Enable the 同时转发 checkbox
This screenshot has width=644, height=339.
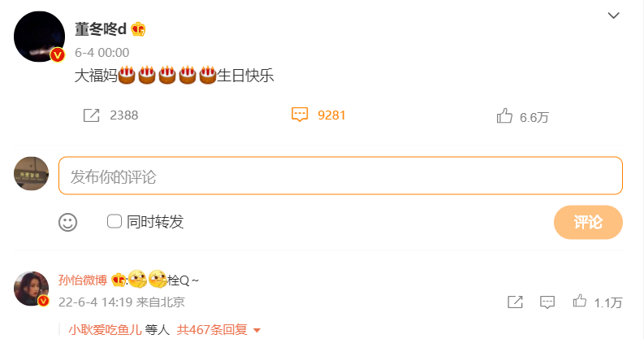(115, 221)
